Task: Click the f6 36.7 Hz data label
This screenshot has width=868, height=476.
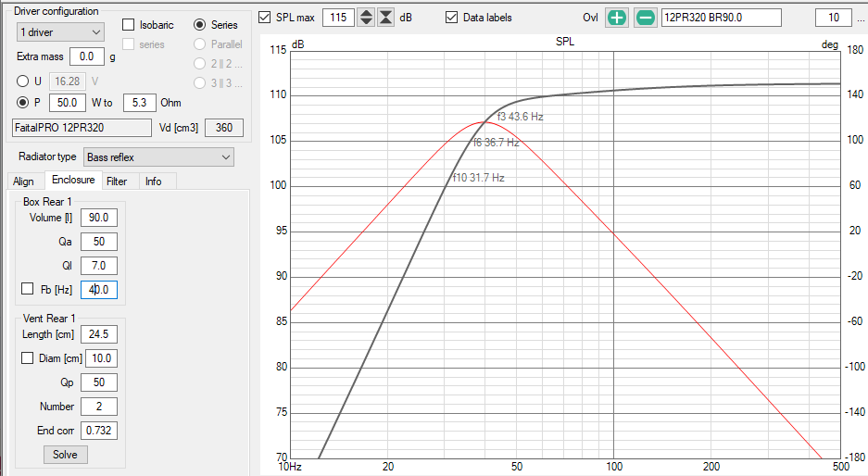Action: coord(496,143)
